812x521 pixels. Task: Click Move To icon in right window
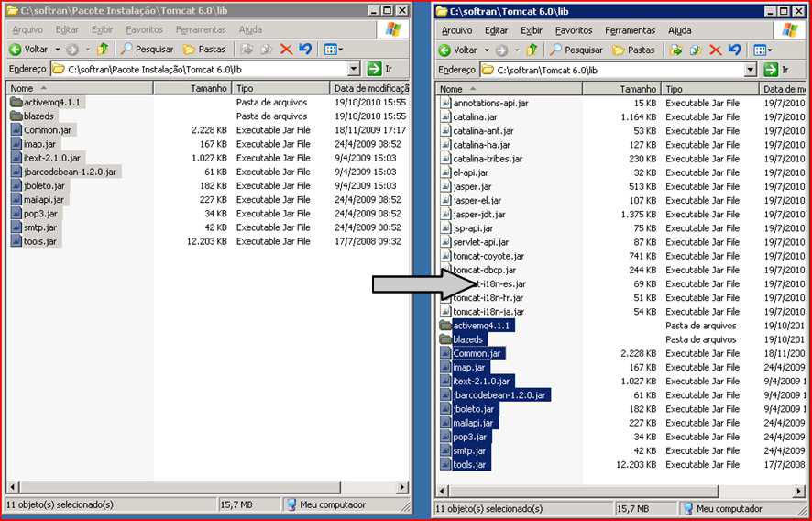pos(675,50)
